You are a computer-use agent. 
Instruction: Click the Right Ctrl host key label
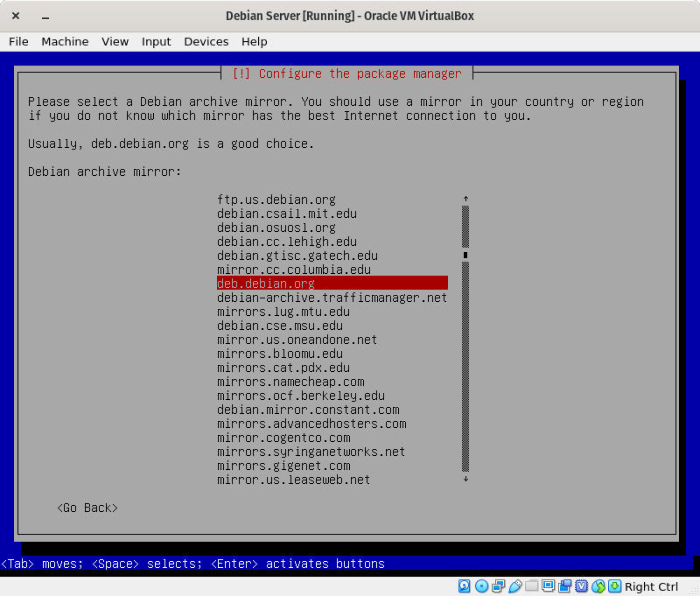651,586
